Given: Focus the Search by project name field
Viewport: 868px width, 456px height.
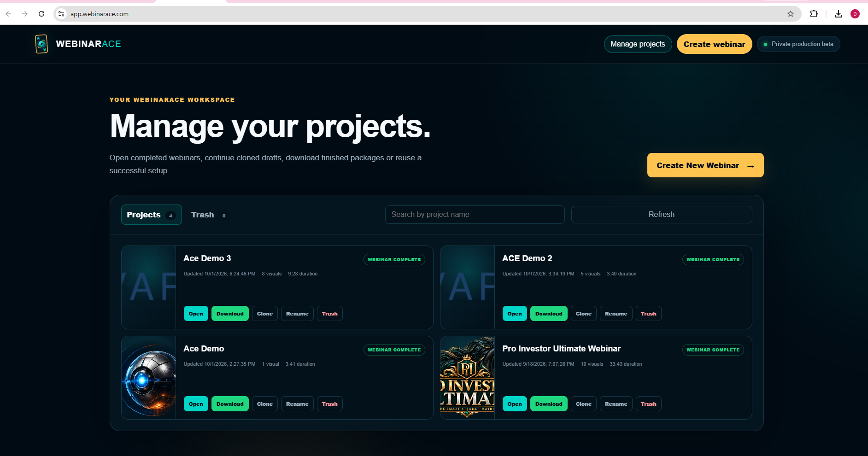Looking at the screenshot, I should tap(475, 215).
